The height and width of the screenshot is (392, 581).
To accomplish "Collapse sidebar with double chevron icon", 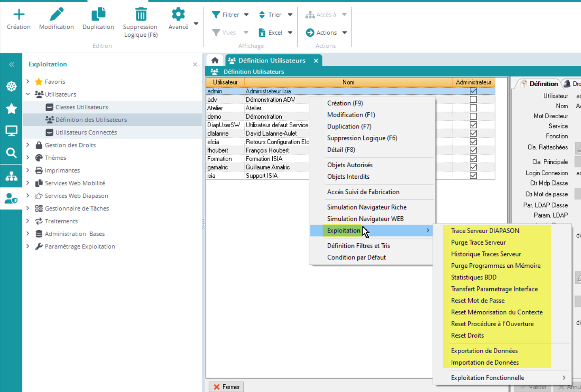I will point(11,64).
